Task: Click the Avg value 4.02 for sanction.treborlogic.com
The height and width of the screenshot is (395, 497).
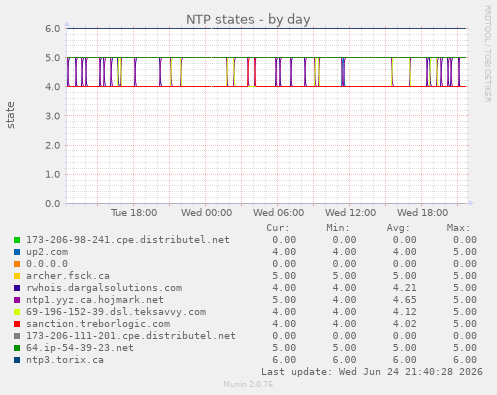Action: pos(404,324)
